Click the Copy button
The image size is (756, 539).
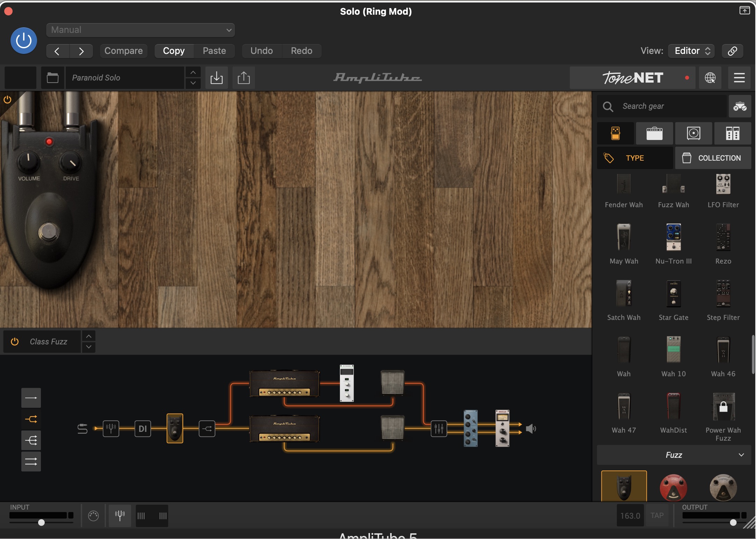(x=174, y=51)
